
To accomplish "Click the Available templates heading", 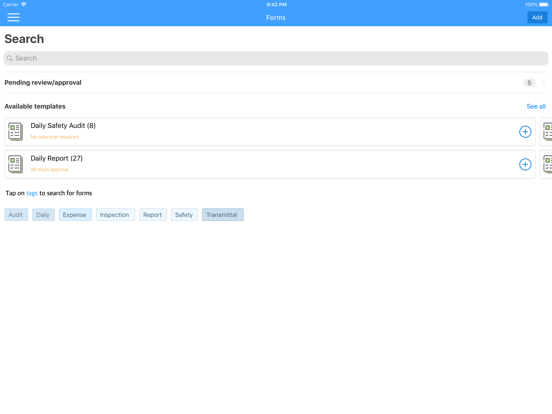I will tap(35, 106).
